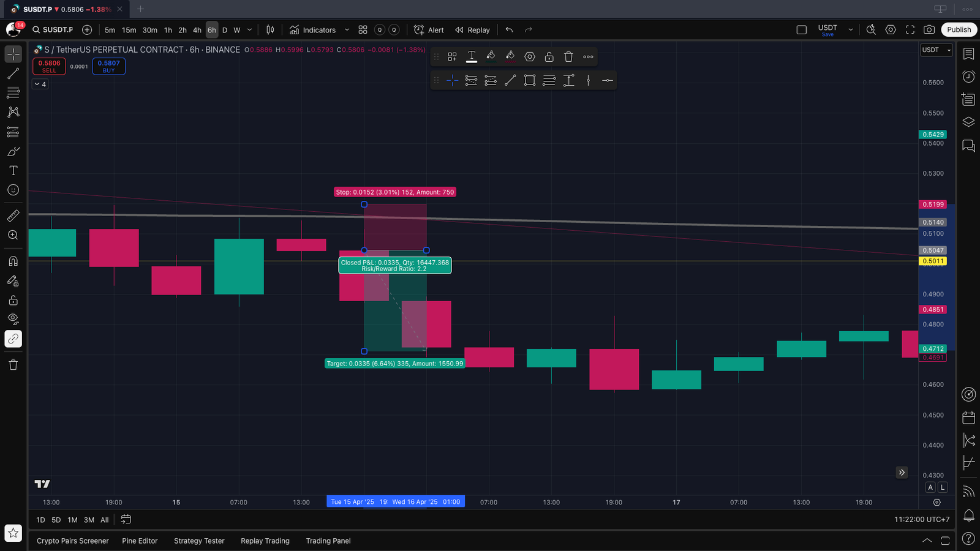Toggle hide all drawings eye icon

click(x=13, y=319)
